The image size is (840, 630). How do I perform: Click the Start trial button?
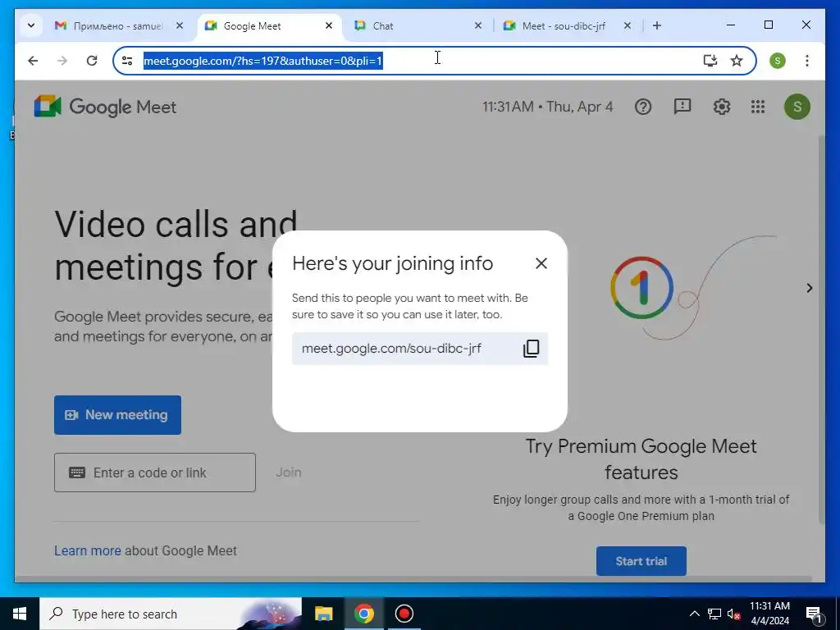point(641,561)
